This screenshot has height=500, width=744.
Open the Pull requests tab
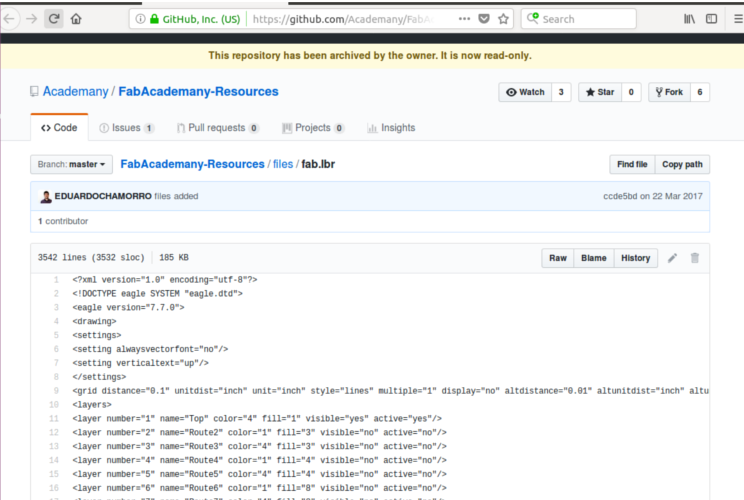[x=218, y=128]
